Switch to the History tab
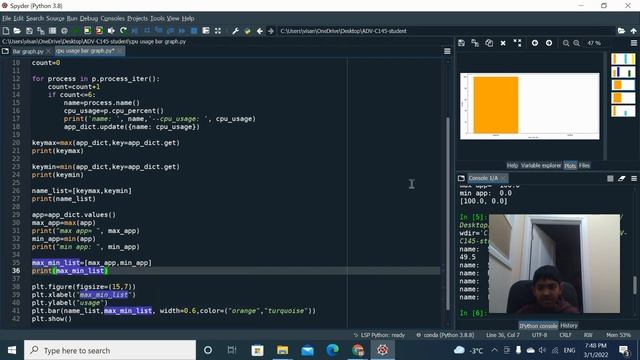Viewport: 640px width, 360px height. (569, 325)
